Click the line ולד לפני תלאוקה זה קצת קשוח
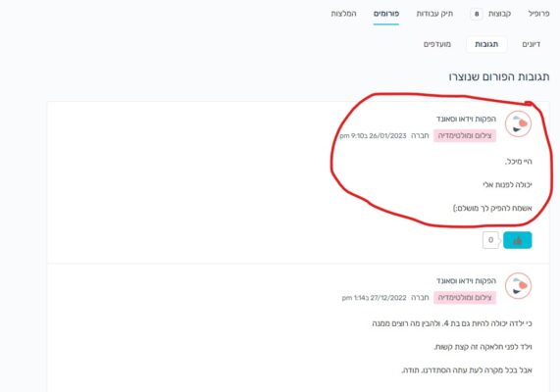560x392 pixels. [483, 347]
